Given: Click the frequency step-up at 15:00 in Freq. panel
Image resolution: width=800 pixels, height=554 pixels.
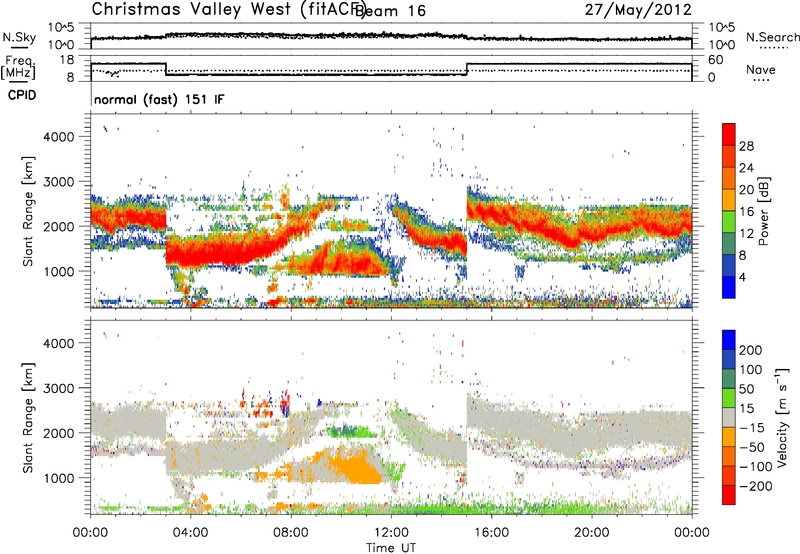Looking at the screenshot, I should pos(467,69).
